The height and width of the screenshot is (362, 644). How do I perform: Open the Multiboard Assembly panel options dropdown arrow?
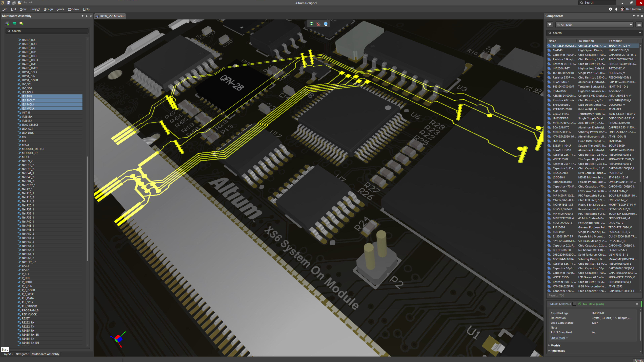[x=83, y=16]
